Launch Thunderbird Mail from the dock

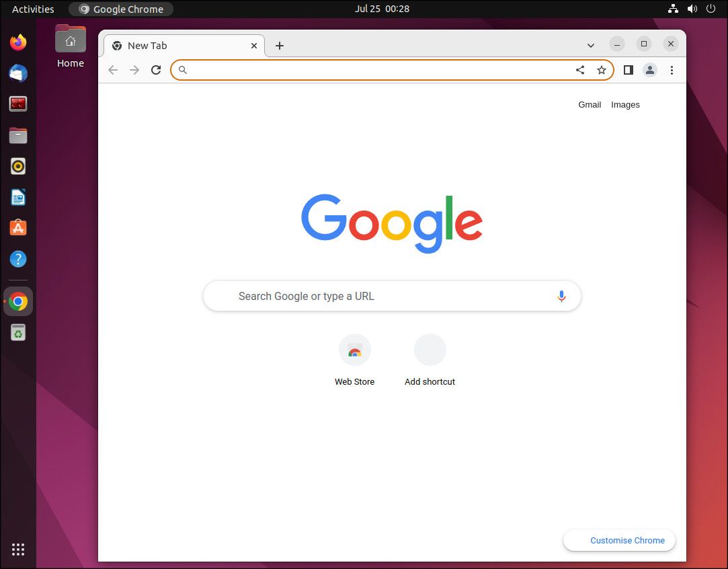(18, 73)
